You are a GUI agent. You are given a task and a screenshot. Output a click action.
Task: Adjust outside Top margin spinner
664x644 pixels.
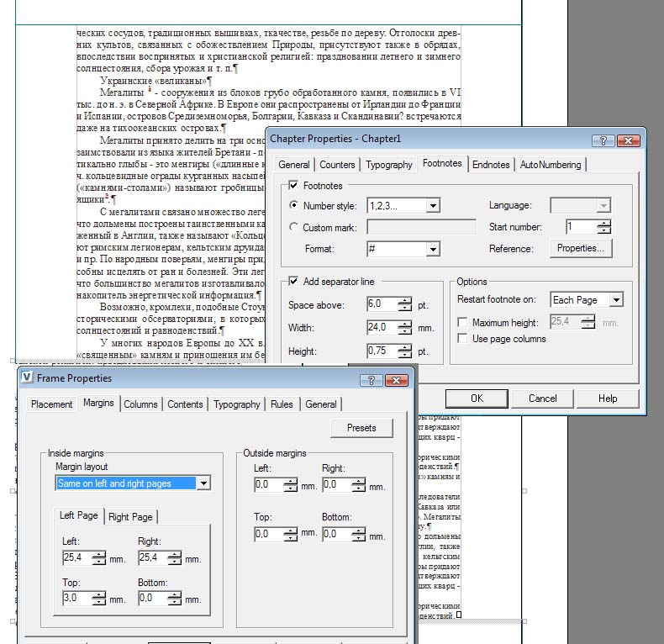pos(291,534)
